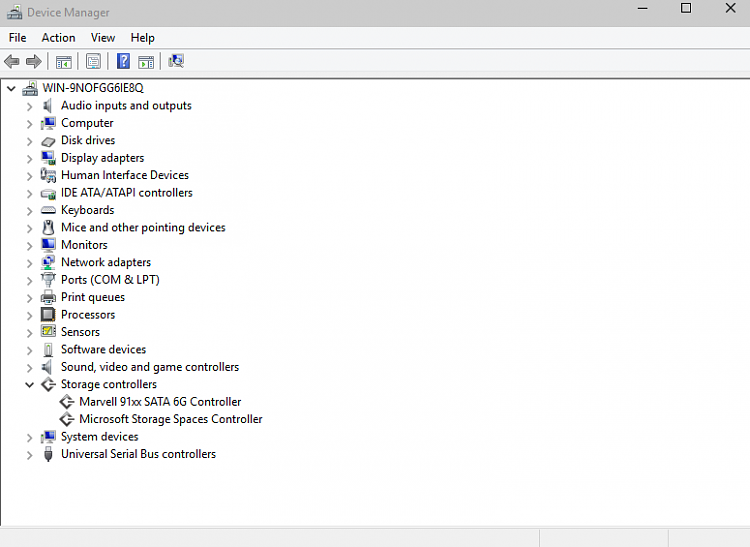Expand the System devices category
750x547 pixels.
tap(29, 438)
